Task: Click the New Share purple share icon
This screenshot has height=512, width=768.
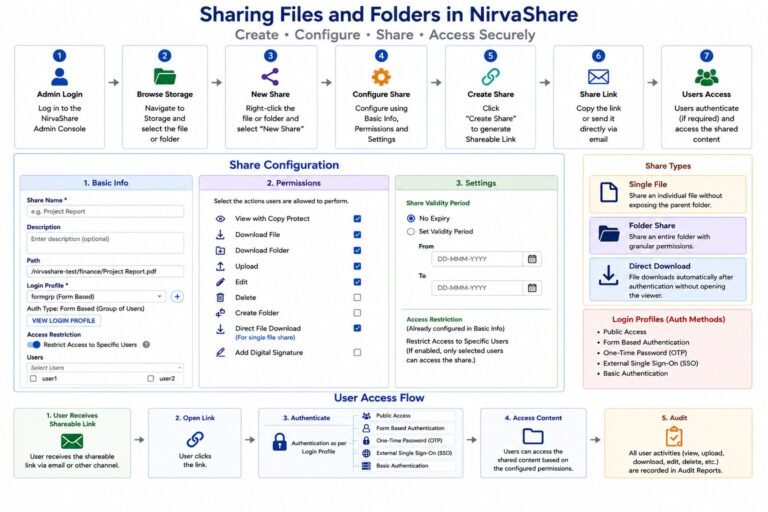Action: pos(270,77)
